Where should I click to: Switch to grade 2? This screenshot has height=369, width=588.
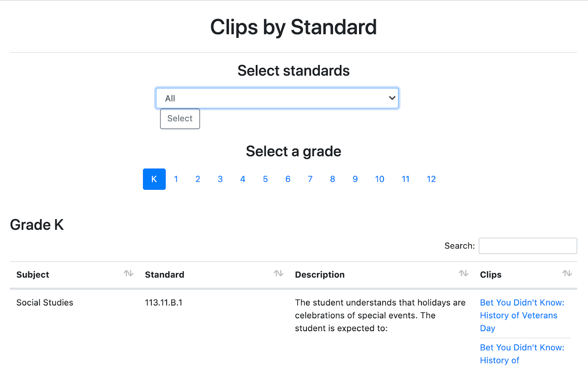(198, 179)
